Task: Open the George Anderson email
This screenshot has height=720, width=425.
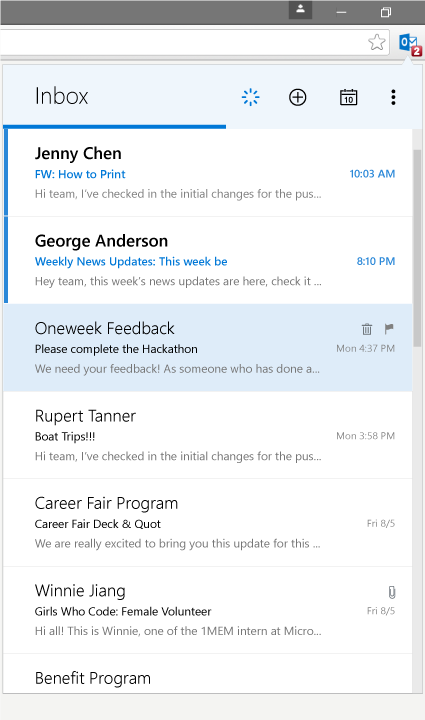Action: click(208, 260)
